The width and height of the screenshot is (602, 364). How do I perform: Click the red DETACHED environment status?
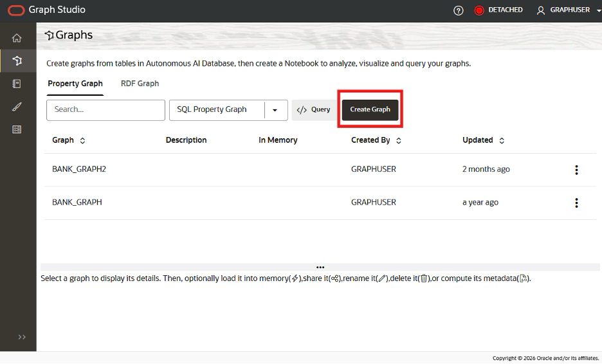coord(498,10)
